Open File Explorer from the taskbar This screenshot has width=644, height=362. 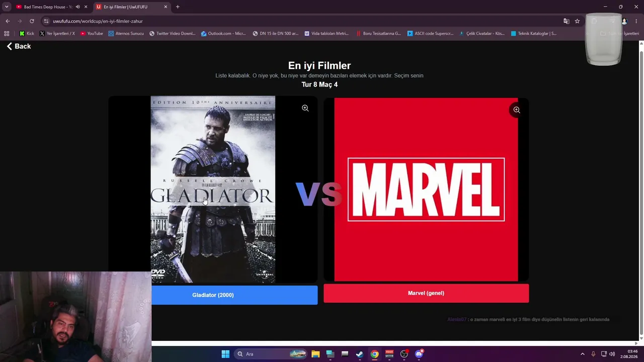[x=315, y=354]
